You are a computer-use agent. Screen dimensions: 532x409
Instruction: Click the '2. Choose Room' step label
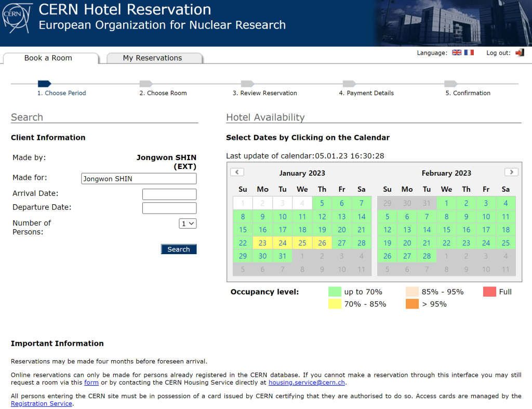[163, 93]
